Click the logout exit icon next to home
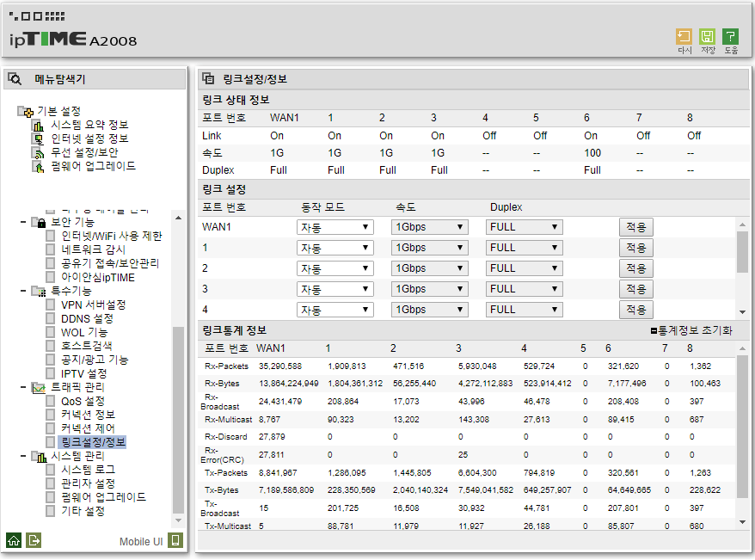Screen dimensions: 755x560 [34, 540]
